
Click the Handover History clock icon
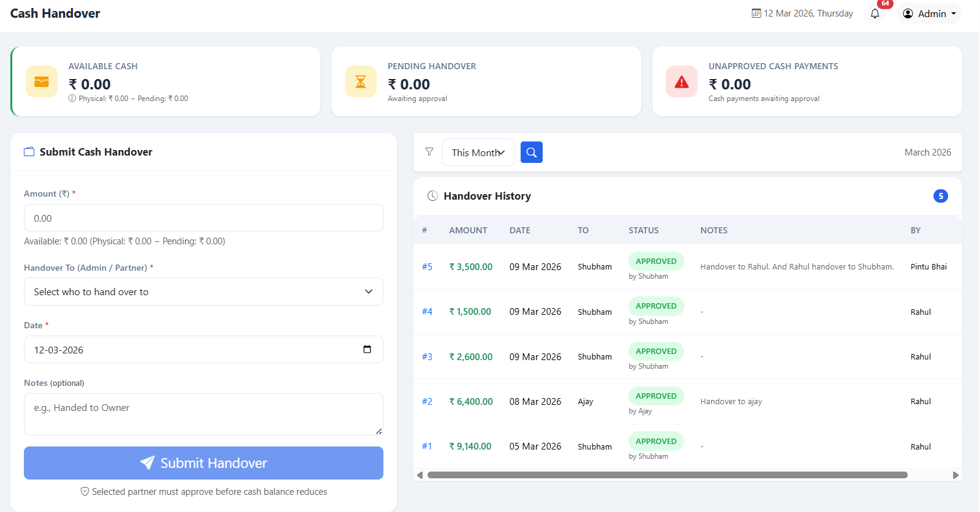[432, 196]
